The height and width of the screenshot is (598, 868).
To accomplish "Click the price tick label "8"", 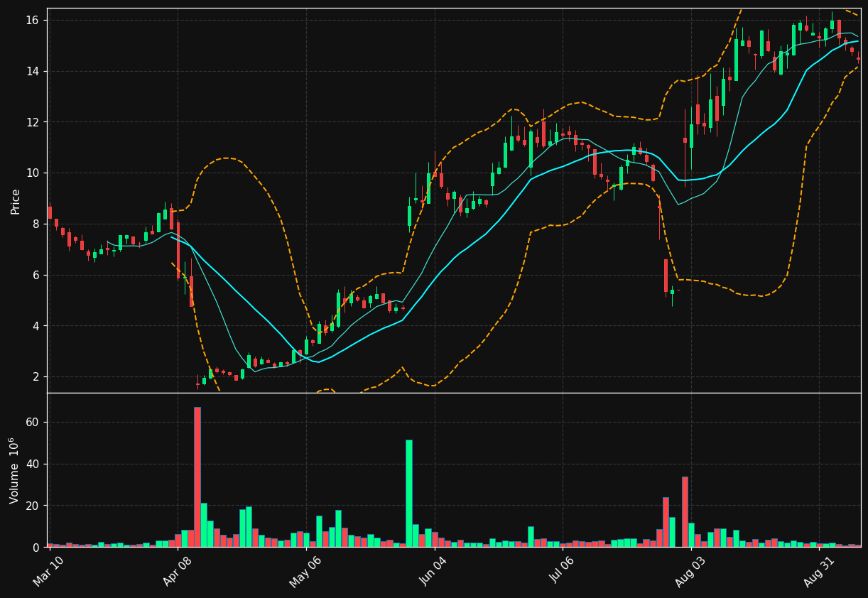I will (37, 224).
